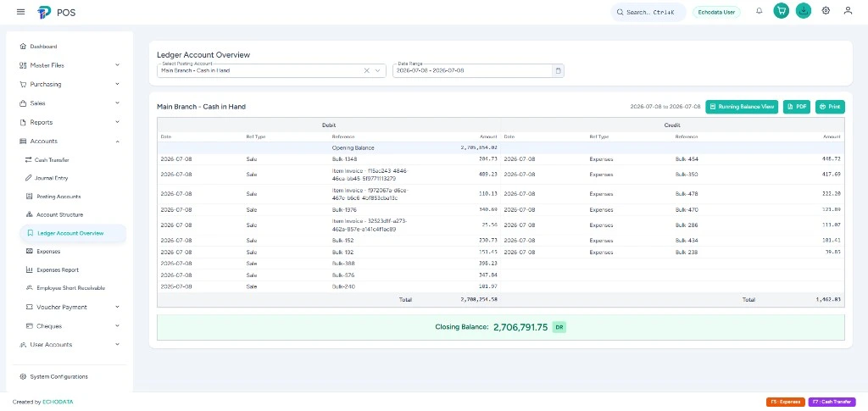Viewport: 868px width, 411px height.
Task: Click the Dashboard home icon
Action: pyautogui.click(x=23, y=47)
